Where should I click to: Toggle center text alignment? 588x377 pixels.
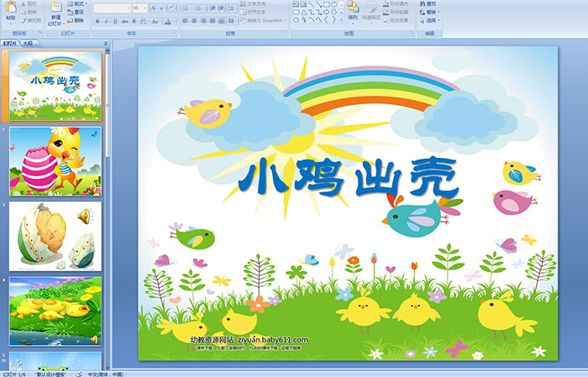coord(194,21)
